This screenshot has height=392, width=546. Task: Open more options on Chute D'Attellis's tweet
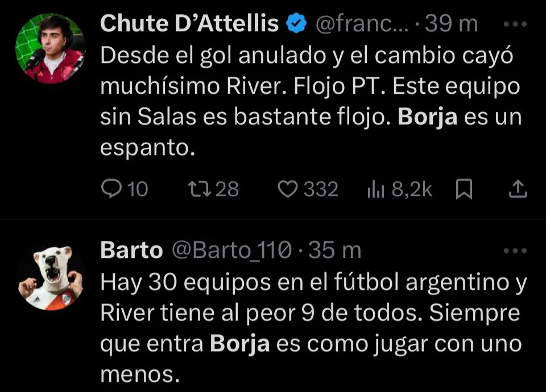click(516, 24)
